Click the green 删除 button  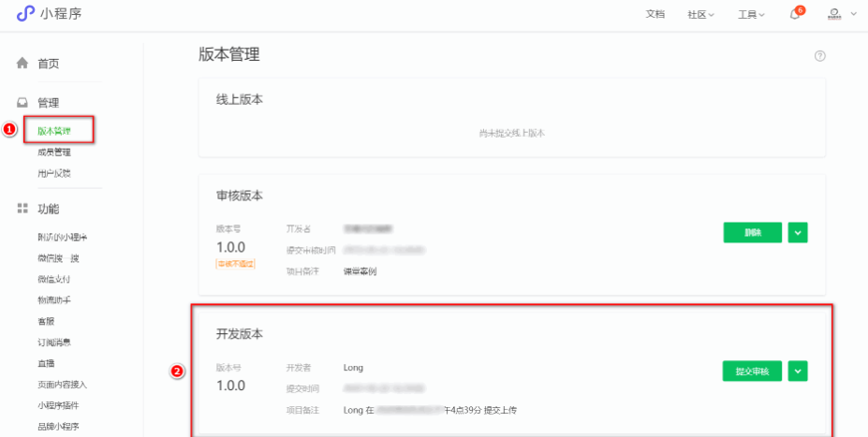tap(752, 232)
